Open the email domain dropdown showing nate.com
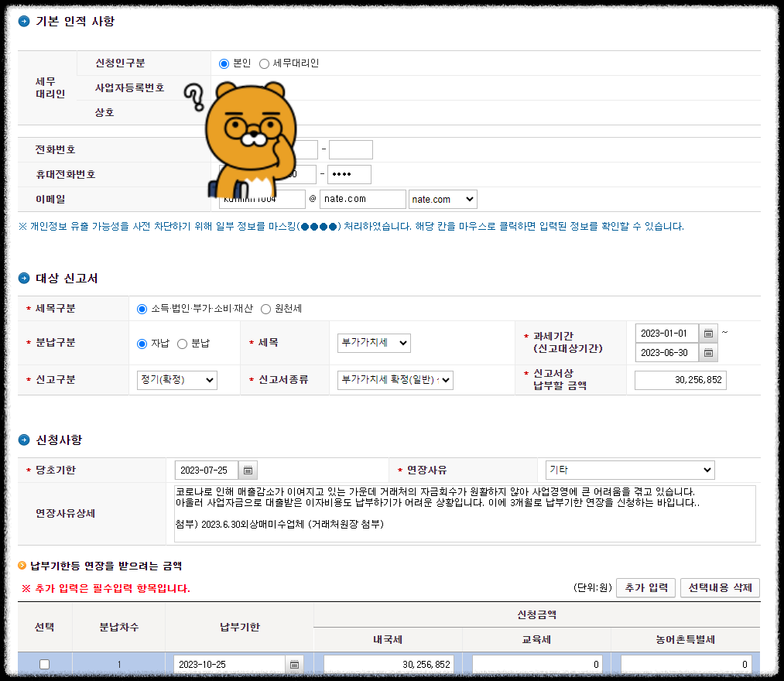The width and height of the screenshot is (784, 681). [x=443, y=199]
